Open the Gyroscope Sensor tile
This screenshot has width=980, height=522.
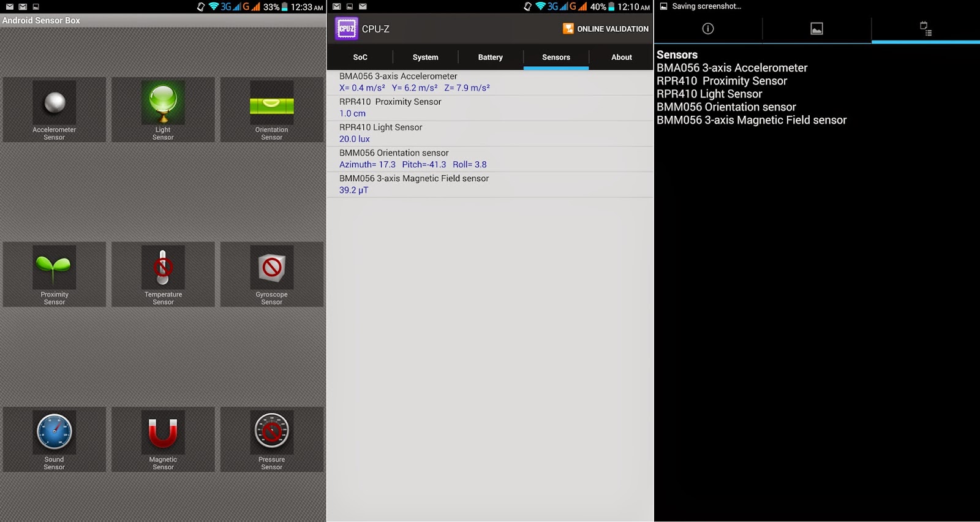(x=272, y=274)
